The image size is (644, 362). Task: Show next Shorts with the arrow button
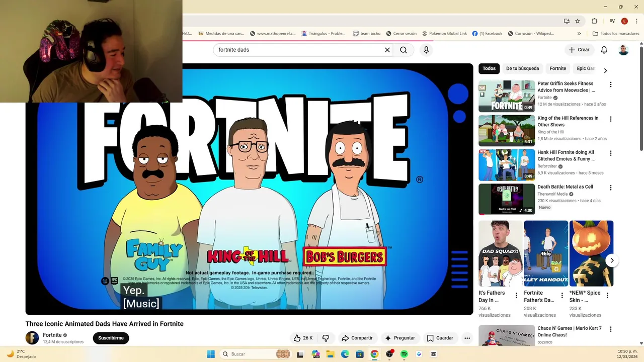tap(612, 260)
